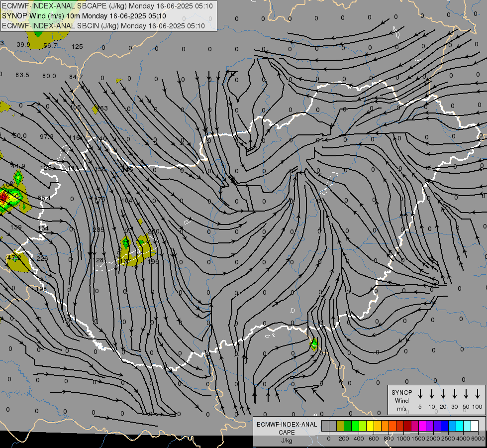Click the 56.7 CAPE value on the map
487x448 pixels.
click(50, 46)
